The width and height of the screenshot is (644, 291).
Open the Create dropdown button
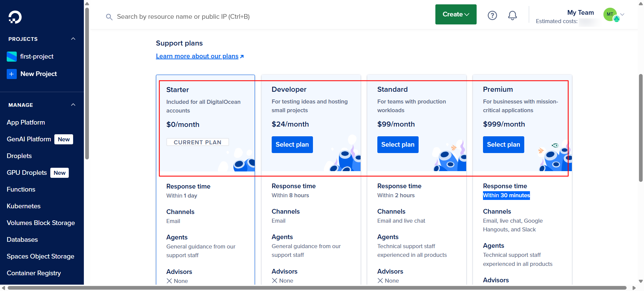(x=455, y=14)
